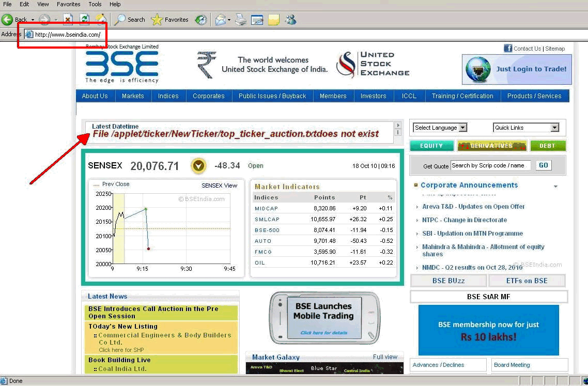The height and width of the screenshot is (386, 588).
Task: Open the Corporates navigation item
Action: point(209,96)
